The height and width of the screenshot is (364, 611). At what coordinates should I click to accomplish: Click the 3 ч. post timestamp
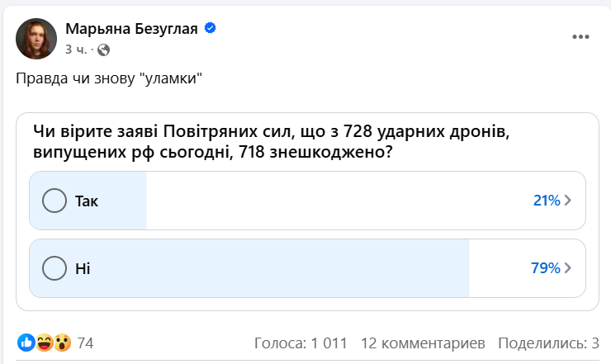pos(76,50)
